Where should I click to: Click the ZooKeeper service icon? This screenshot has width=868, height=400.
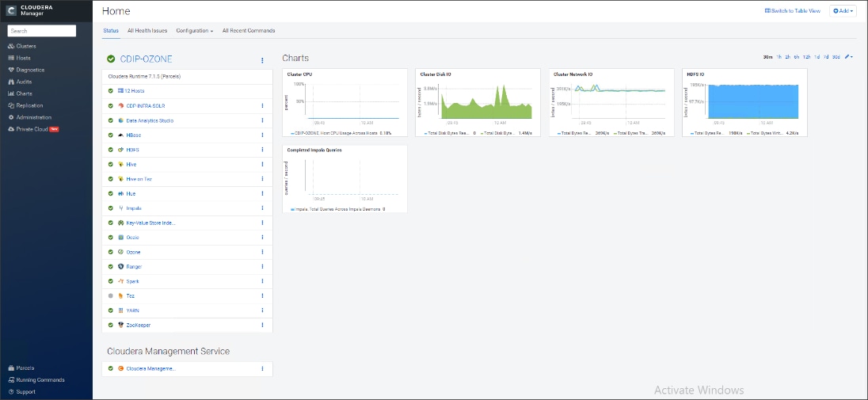pos(120,326)
